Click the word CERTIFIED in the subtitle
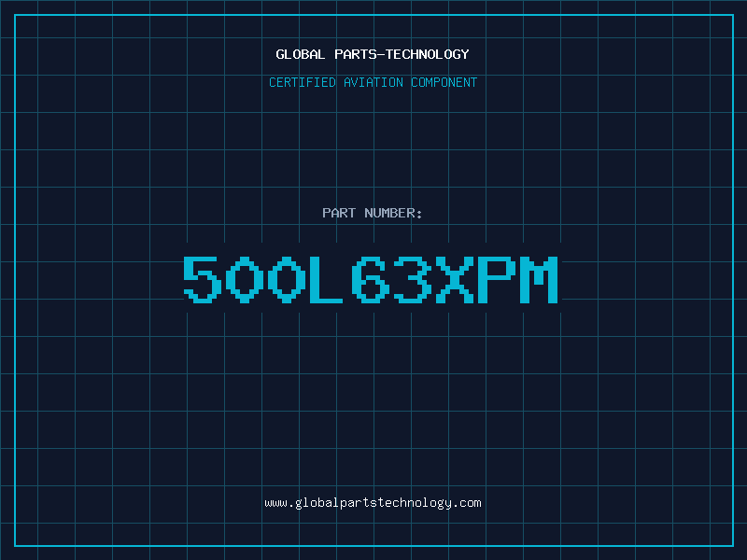 pyautogui.click(x=302, y=82)
